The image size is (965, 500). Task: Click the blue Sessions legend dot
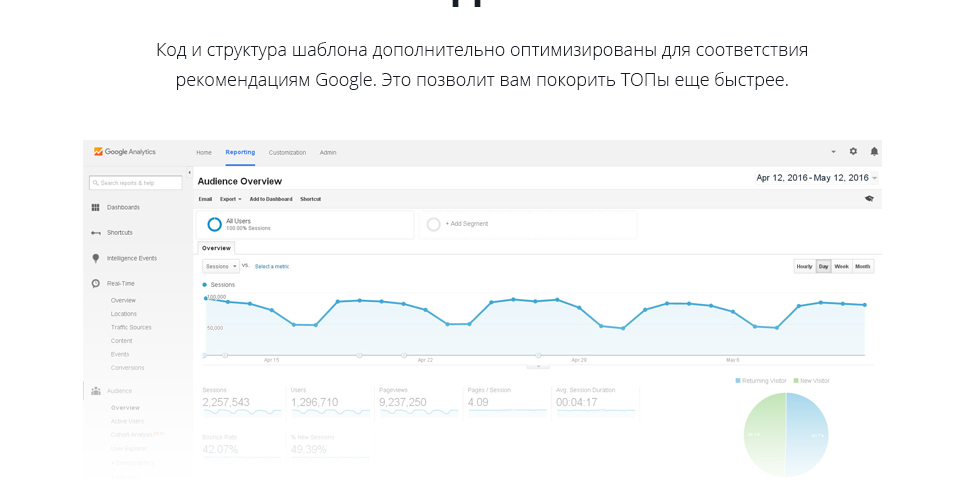205,285
